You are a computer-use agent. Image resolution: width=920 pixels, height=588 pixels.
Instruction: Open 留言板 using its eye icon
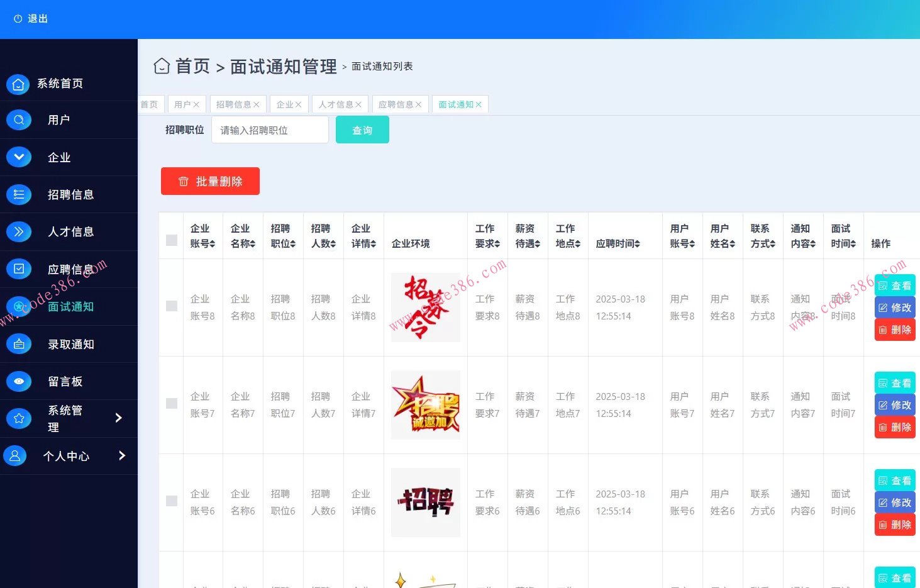pyautogui.click(x=18, y=381)
